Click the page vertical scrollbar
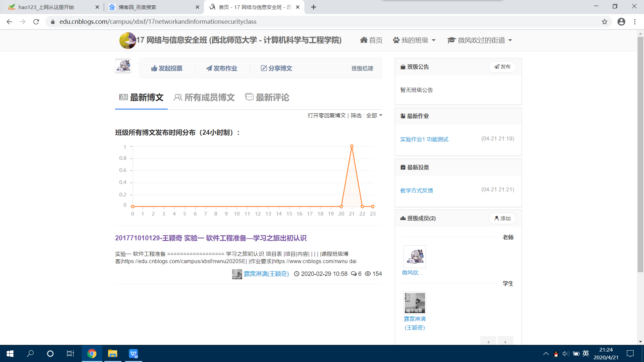The height and width of the screenshot is (362, 644). (x=640, y=154)
